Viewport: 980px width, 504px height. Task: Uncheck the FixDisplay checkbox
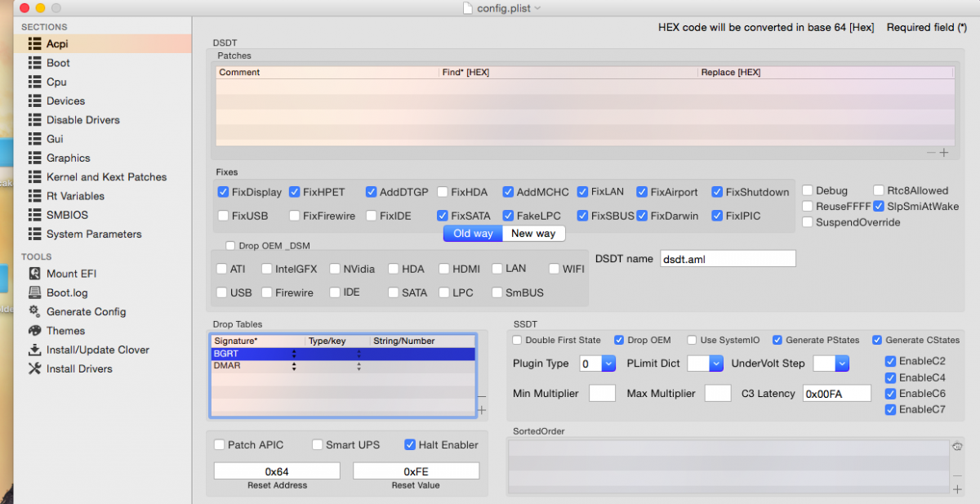(x=223, y=192)
